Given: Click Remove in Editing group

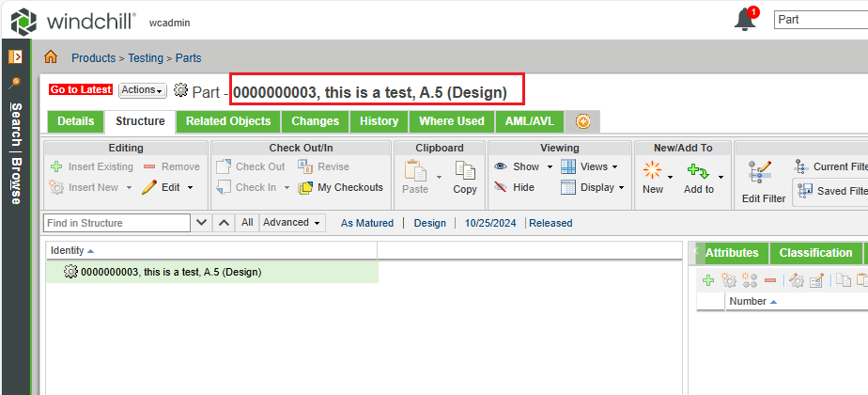Looking at the screenshot, I should [x=172, y=166].
